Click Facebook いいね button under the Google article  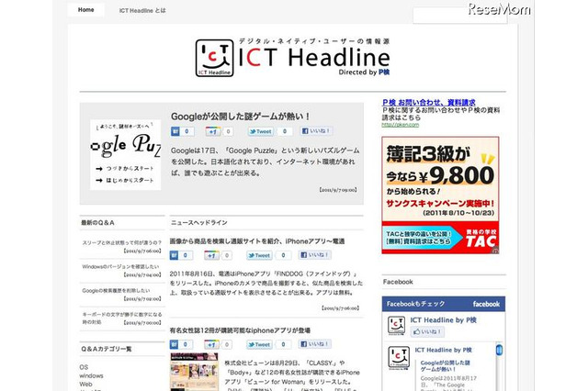click(x=316, y=131)
